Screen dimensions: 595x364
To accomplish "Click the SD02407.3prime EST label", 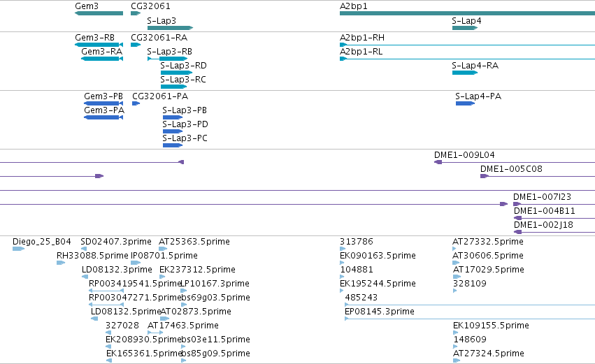I will point(116,242).
